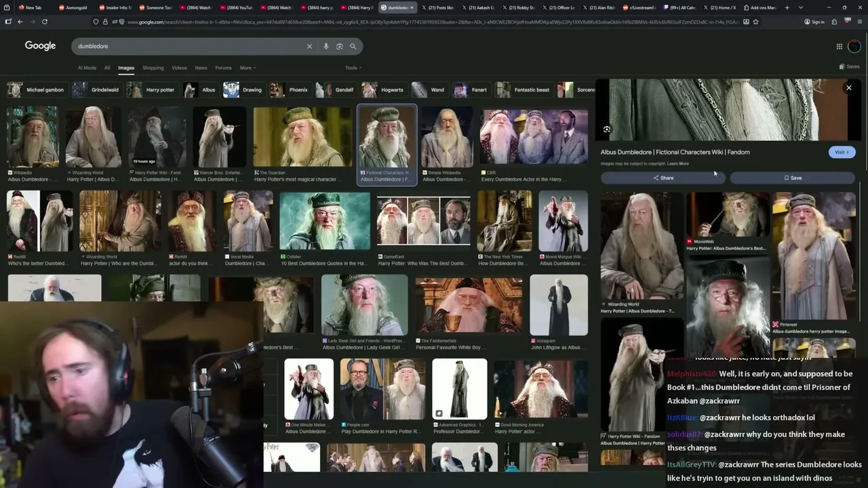Image resolution: width=868 pixels, height=488 pixels.
Task: Open the Firefox View tab list icon
Action: 5,7
